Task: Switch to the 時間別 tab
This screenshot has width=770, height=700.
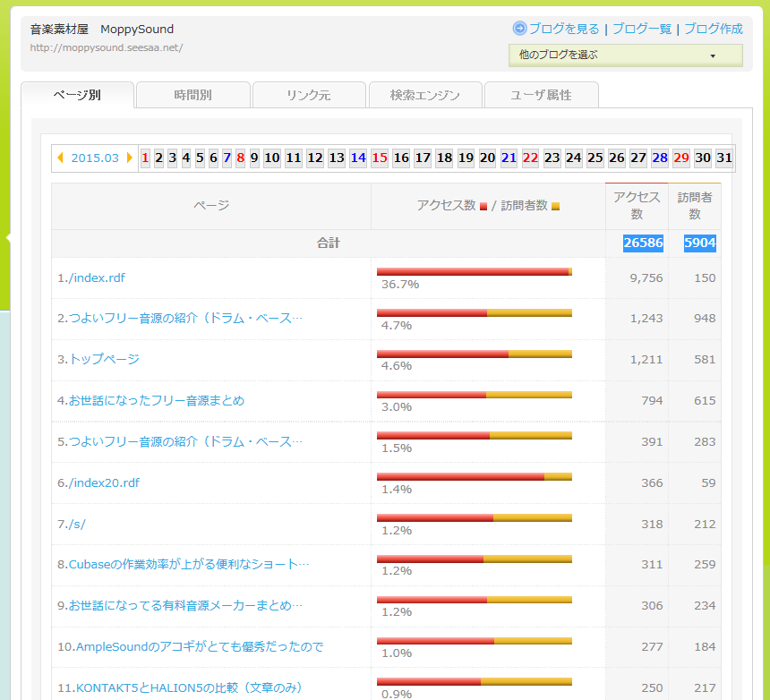Action: [x=192, y=95]
